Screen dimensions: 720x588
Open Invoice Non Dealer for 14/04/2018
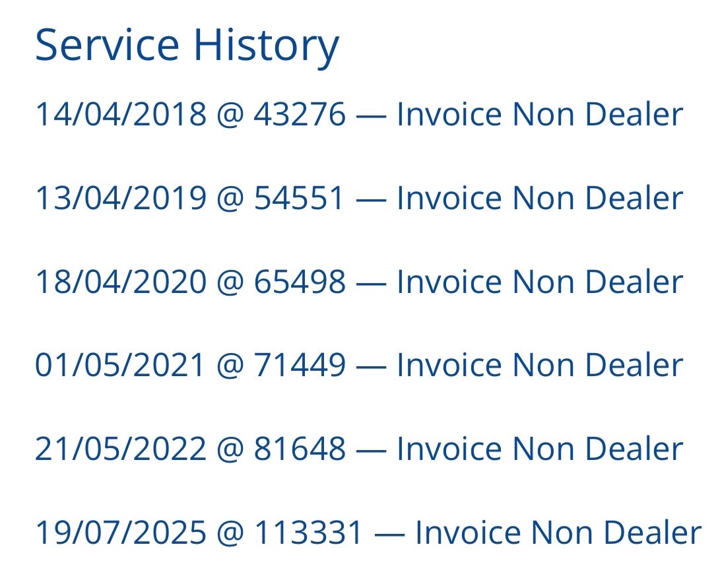(x=539, y=115)
